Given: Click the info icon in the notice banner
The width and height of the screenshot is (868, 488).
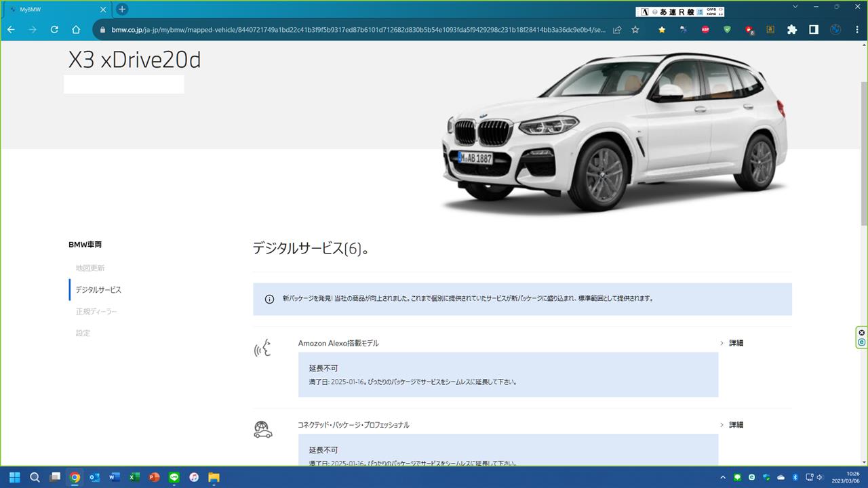Looking at the screenshot, I should [x=269, y=299].
